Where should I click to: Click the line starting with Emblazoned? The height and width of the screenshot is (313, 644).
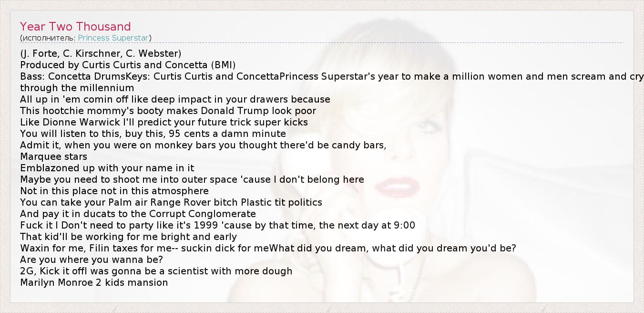107,168
